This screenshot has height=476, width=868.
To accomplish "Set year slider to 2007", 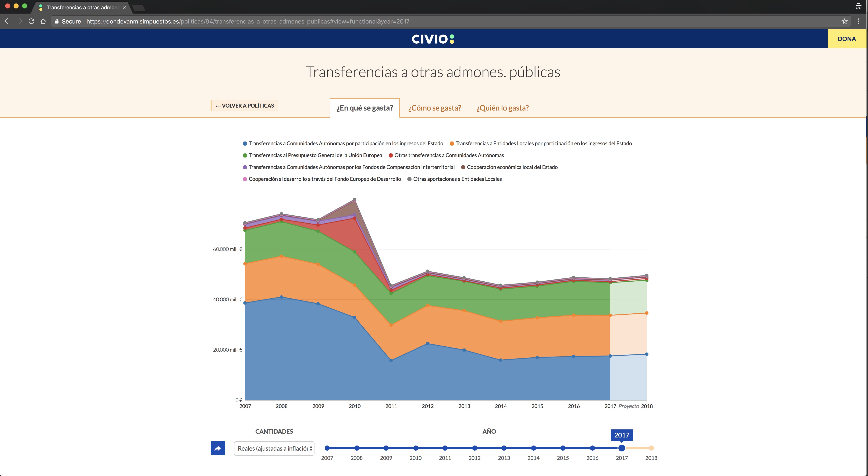I will (327, 448).
